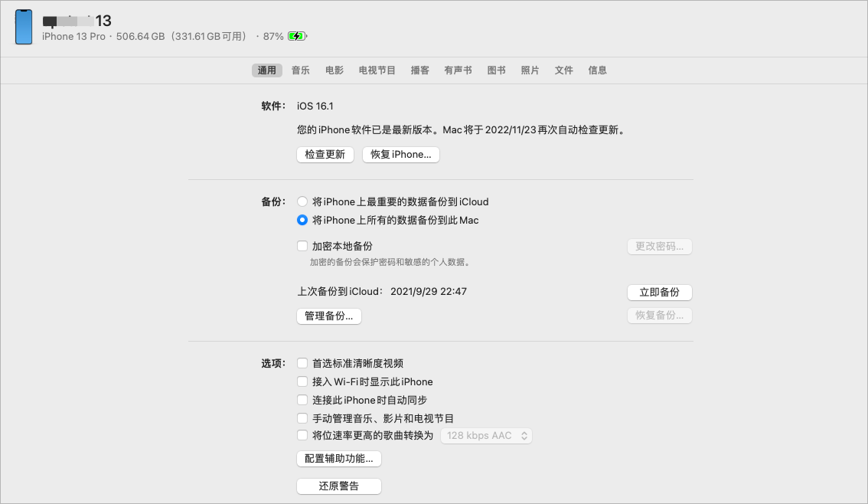
Task: 启用连接此iPhone时自动同步
Action: [x=302, y=400]
